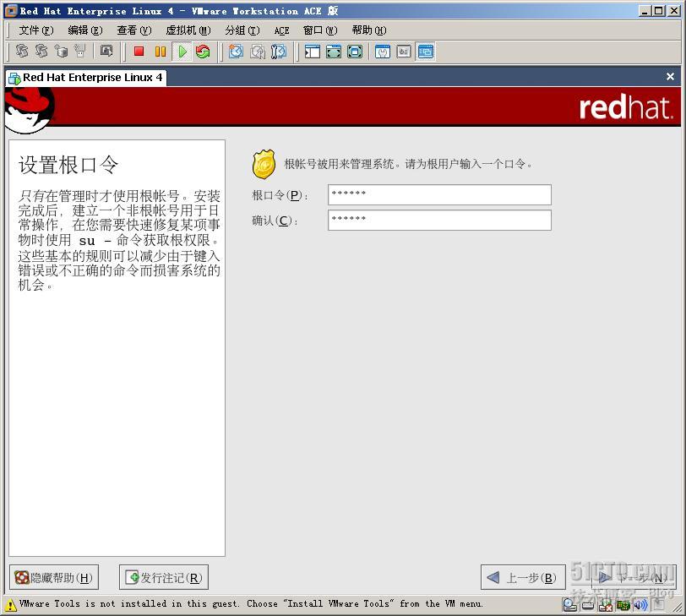The image size is (686, 616).
Task: Open the Snapshot Manager wrench-clock icon
Action: [279, 52]
